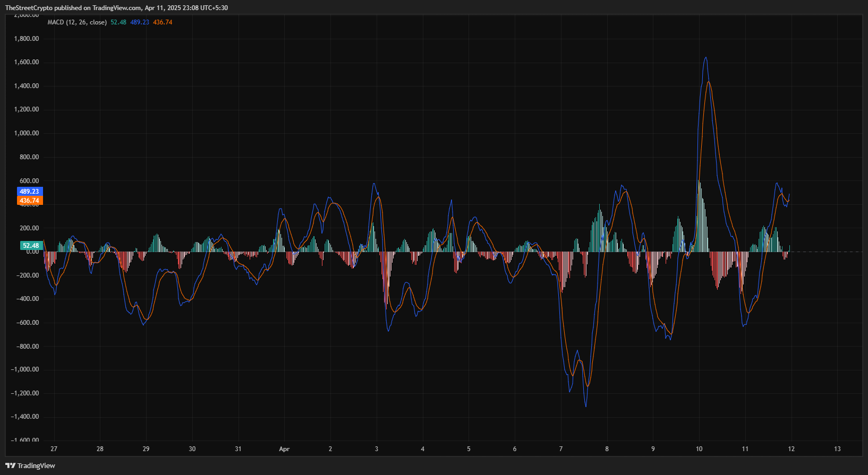Click the orange 436.74 price axis label
The image size is (868, 475).
(x=30, y=201)
